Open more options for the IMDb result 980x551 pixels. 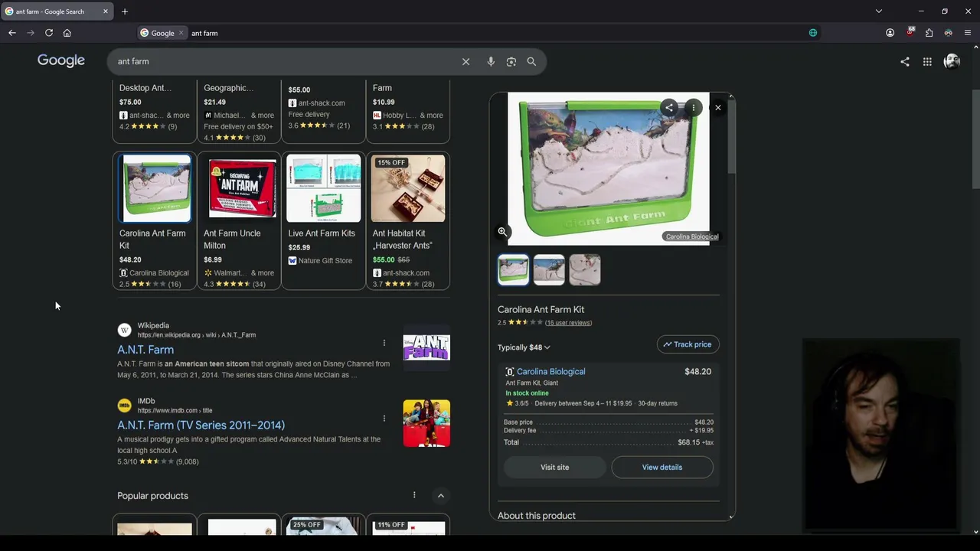384,419
